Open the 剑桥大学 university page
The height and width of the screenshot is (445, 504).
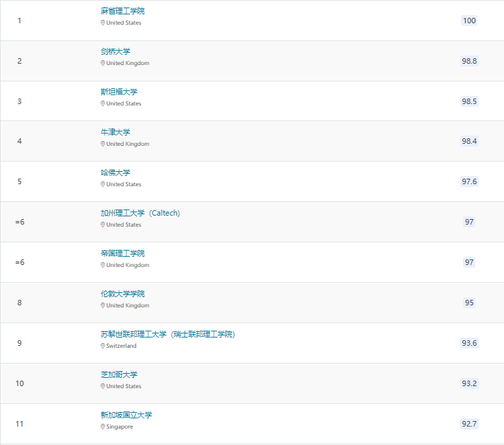[x=115, y=51]
